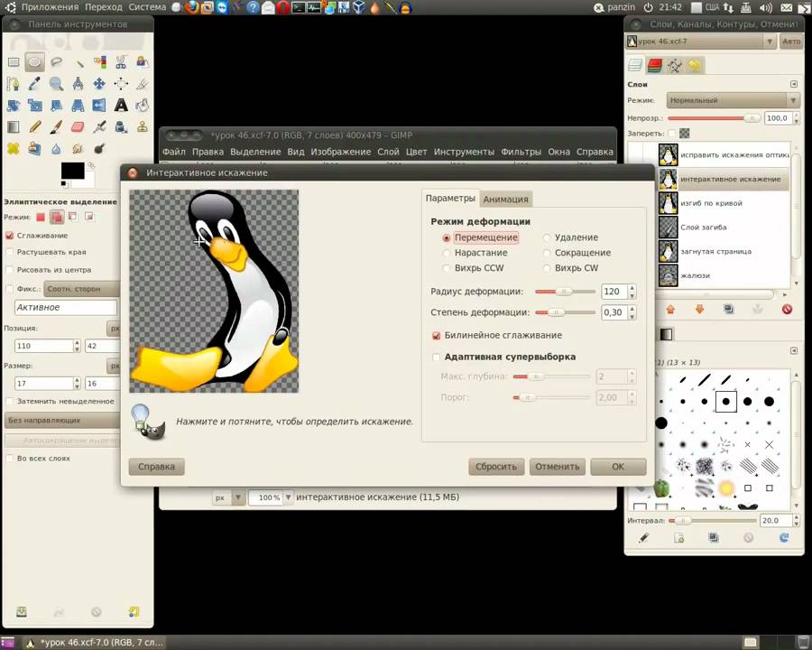The width and height of the screenshot is (812, 650).
Task: Select the Color Picker eyedropper tool
Action: pos(34,83)
